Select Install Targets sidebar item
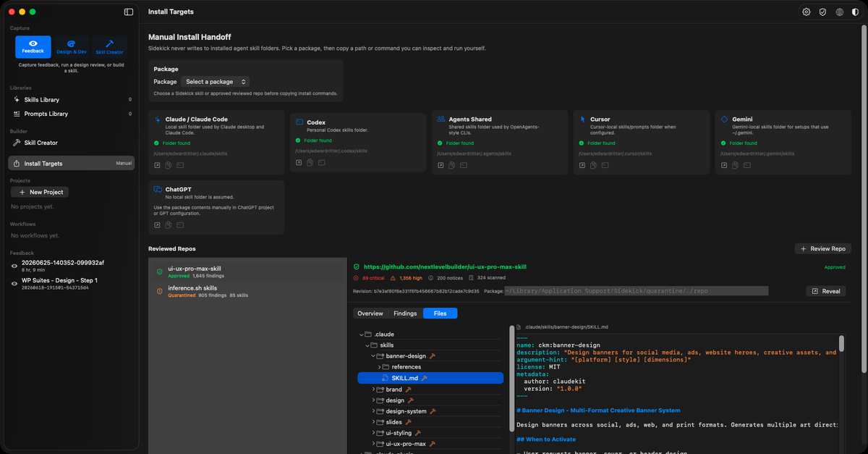The height and width of the screenshot is (454, 868). [x=72, y=163]
